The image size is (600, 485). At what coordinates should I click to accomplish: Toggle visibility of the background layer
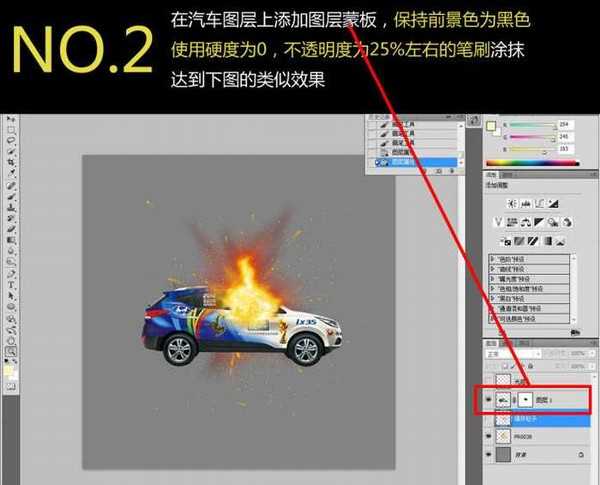[489, 453]
